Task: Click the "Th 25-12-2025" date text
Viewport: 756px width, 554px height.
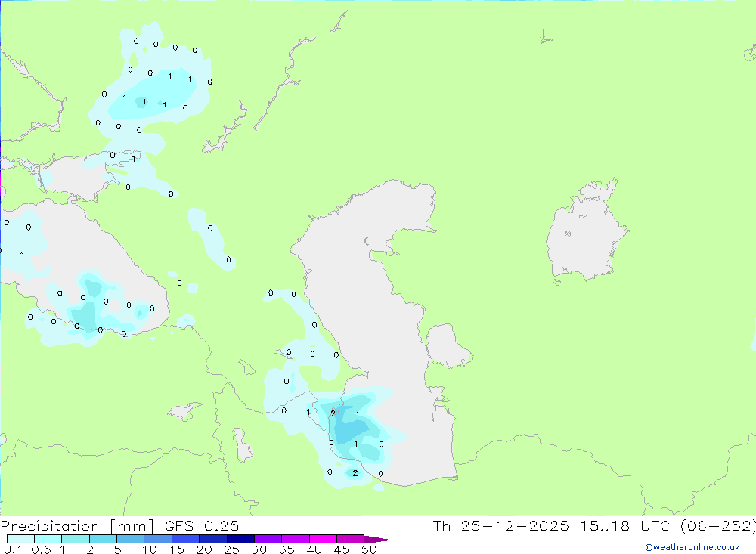Action: [501, 525]
